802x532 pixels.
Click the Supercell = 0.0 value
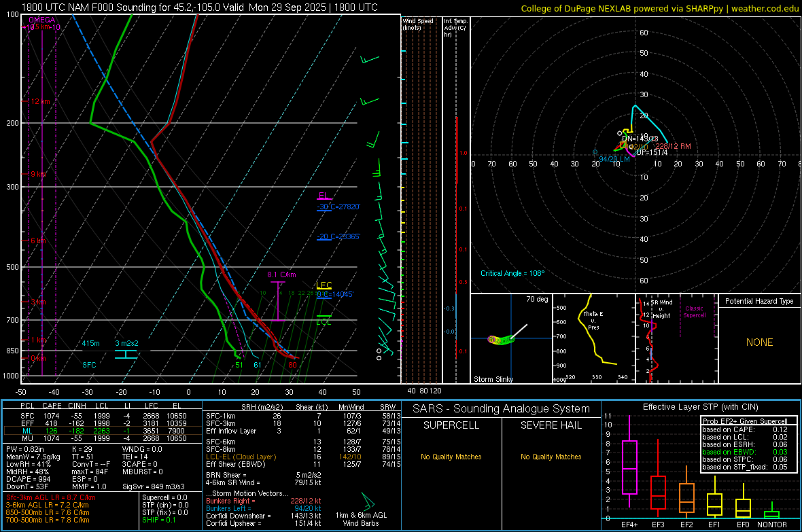164,497
